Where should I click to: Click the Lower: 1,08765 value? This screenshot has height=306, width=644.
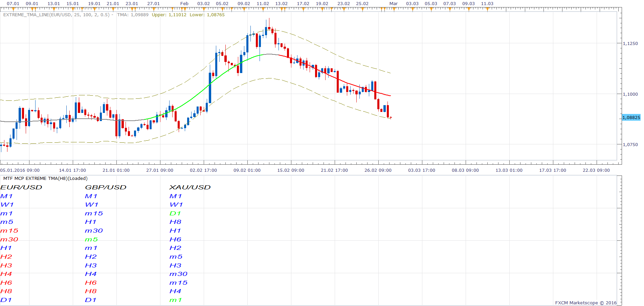pyautogui.click(x=207, y=15)
